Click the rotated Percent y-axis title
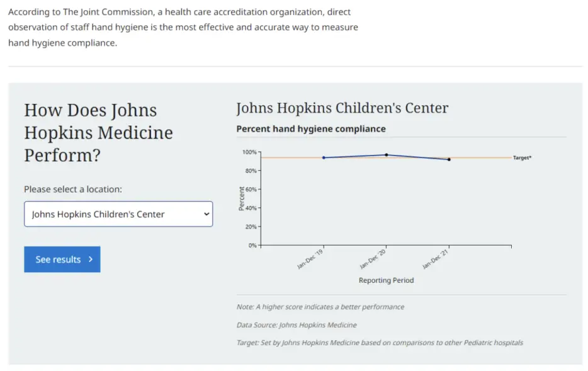 pyautogui.click(x=242, y=198)
